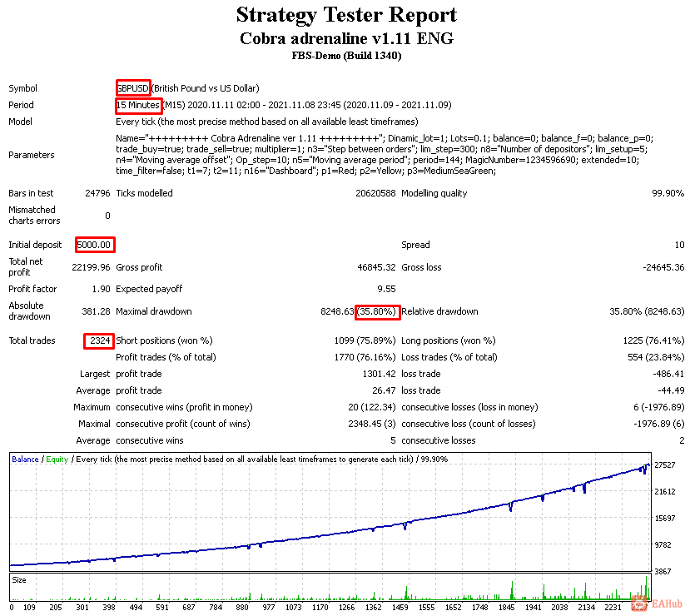
Task: Click the Parameters label
Action: pyautogui.click(x=32, y=155)
